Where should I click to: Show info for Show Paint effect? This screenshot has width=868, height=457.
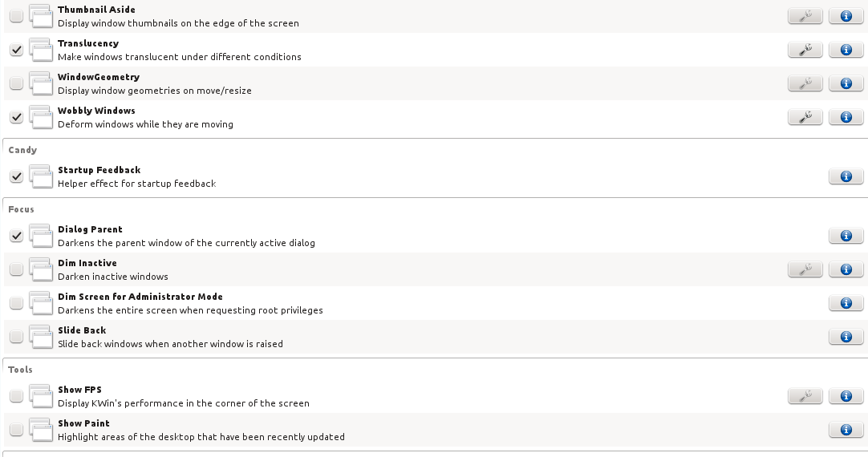(x=846, y=430)
